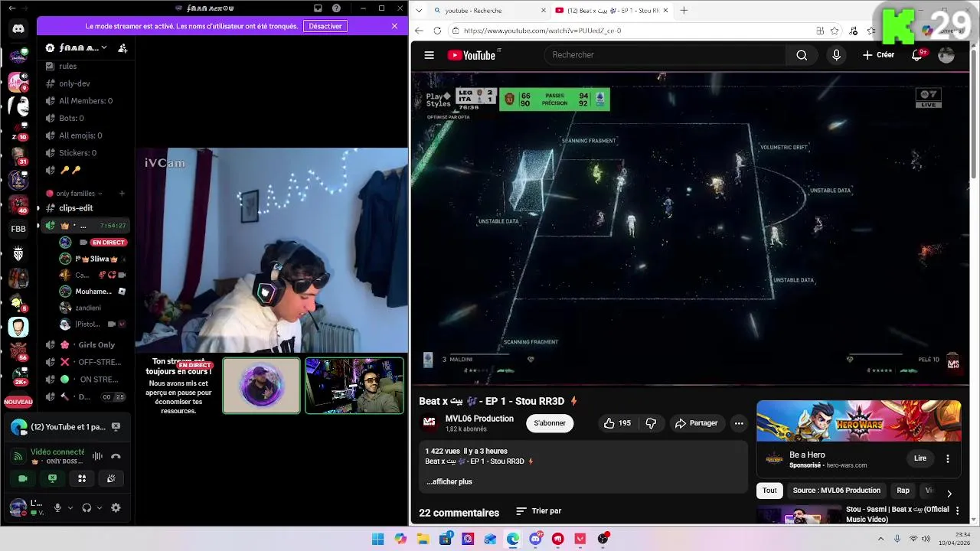The height and width of the screenshot is (551, 980).
Task: Open server with 31 unread badge
Action: click(18, 156)
